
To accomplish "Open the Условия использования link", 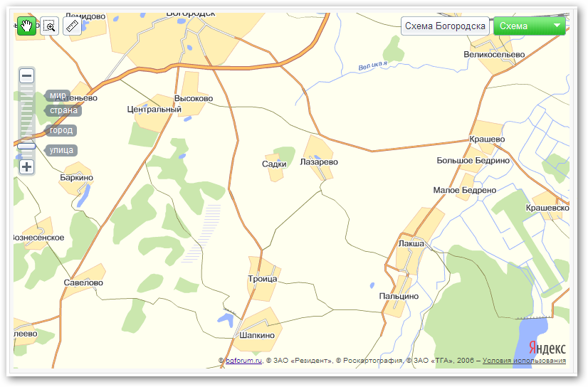I will click(x=524, y=361).
